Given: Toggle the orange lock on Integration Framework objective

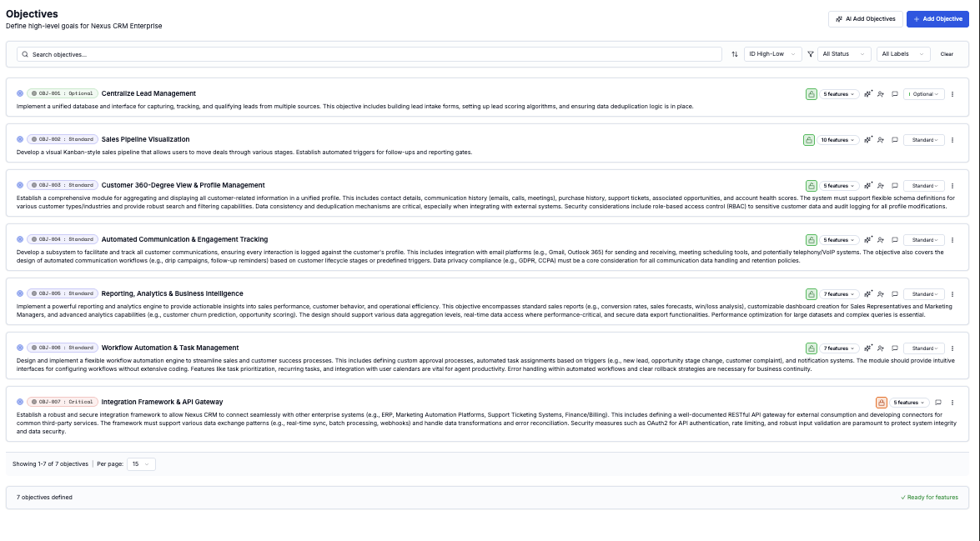Looking at the screenshot, I should click(x=882, y=403).
